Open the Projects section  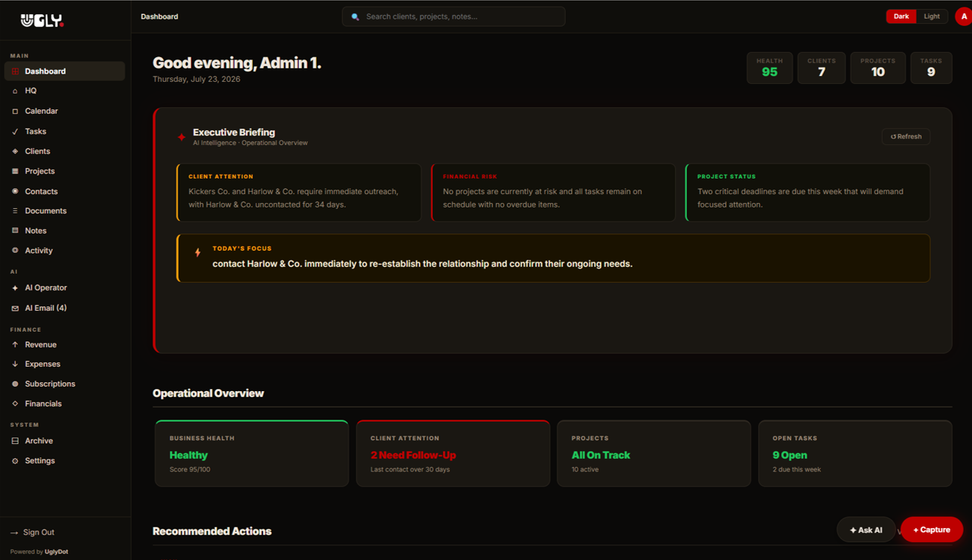click(x=65, y=171)
